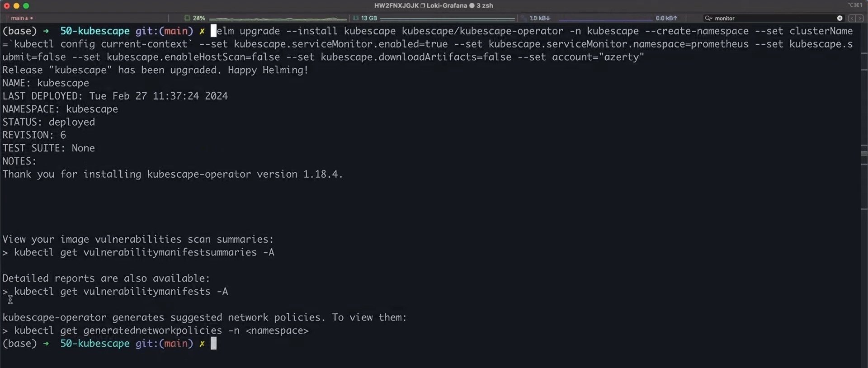Minimize the terminal with the yellow button
The image size is (868, 368).
point(16,6)
